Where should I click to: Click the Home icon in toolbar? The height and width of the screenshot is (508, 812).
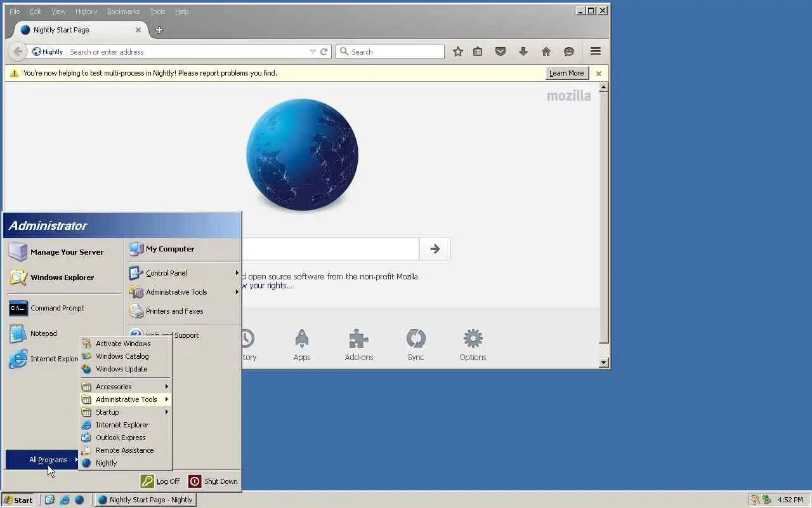pos(546,51)
